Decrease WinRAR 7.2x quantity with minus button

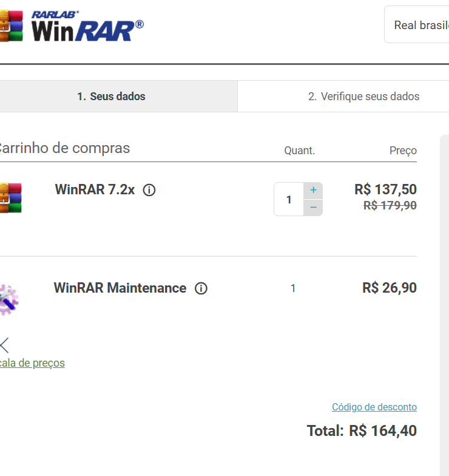313,208
